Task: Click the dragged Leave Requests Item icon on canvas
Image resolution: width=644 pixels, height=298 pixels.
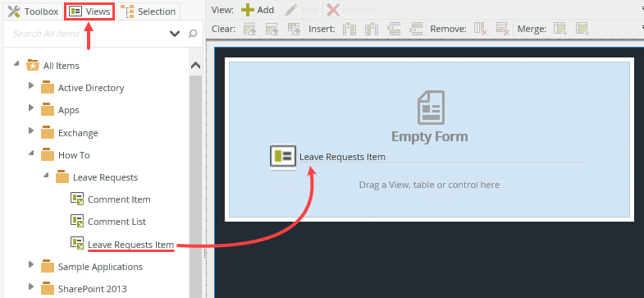Action: click(283, 157)
